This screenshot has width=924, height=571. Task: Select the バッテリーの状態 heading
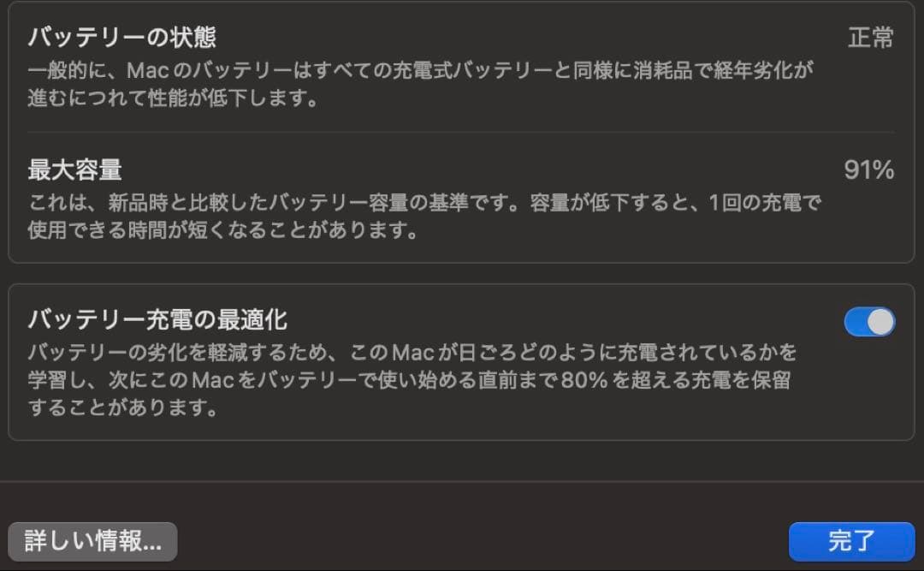(122, 37)
